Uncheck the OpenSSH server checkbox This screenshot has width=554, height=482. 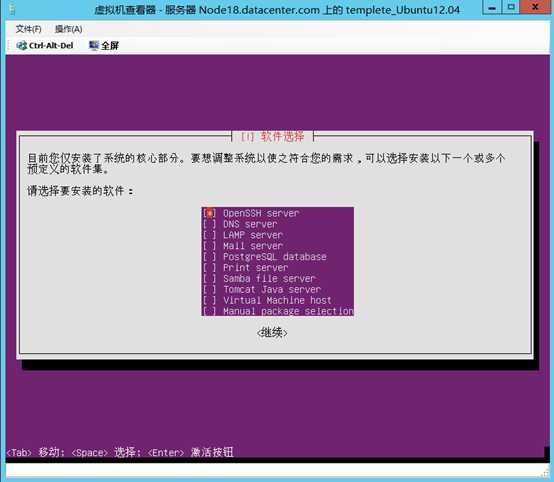(x=210, y=213)
